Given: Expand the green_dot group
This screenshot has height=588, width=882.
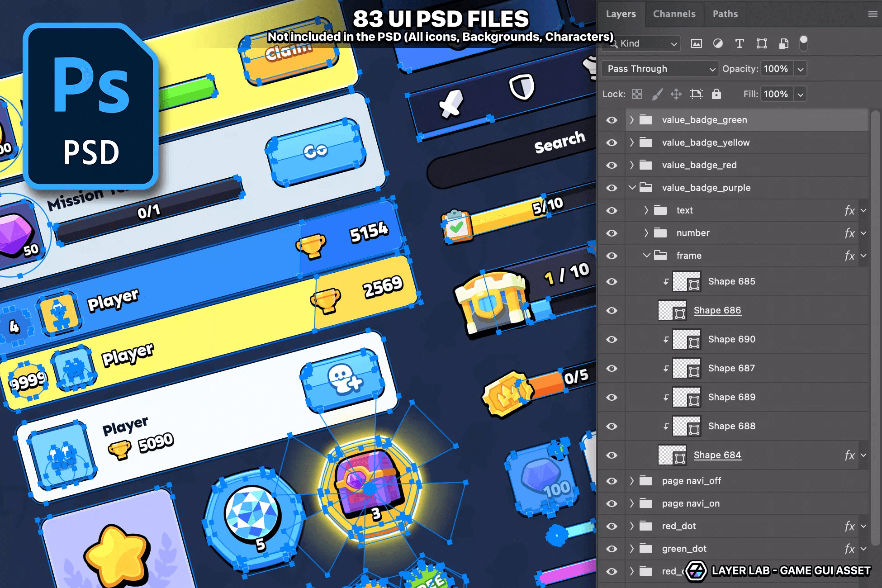Looking at the screenshot, I should [x=632, y=549].
